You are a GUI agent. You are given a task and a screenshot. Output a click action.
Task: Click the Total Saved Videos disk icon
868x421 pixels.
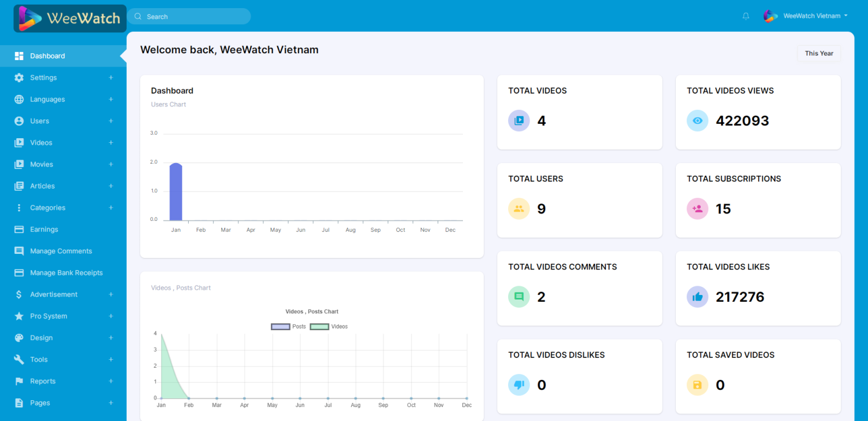pos(697,385)
